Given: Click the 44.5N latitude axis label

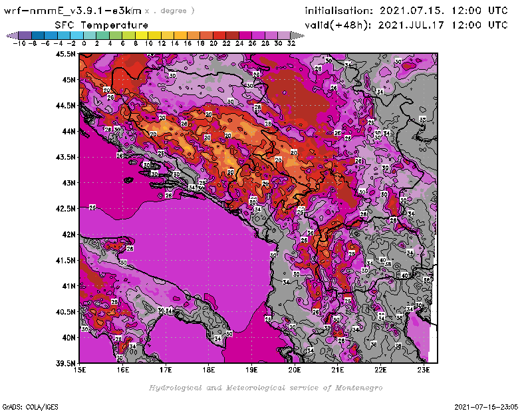Looking at the screenshot, I should 65,106.
